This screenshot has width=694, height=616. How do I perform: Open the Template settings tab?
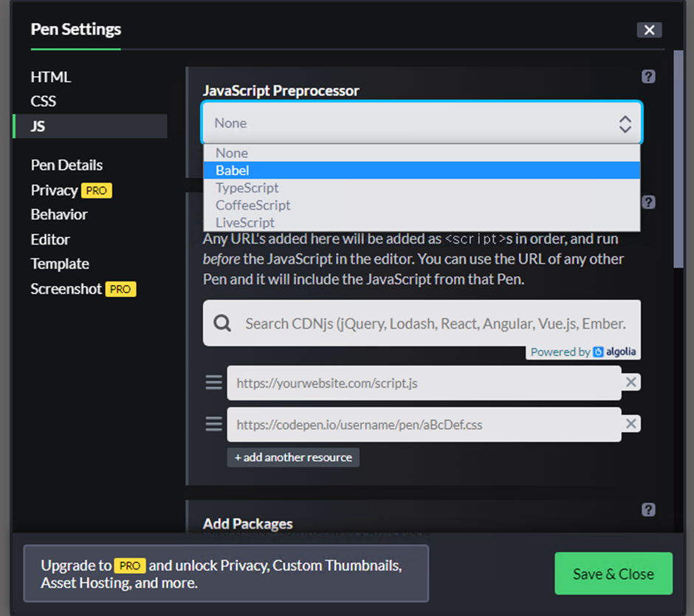60,264
